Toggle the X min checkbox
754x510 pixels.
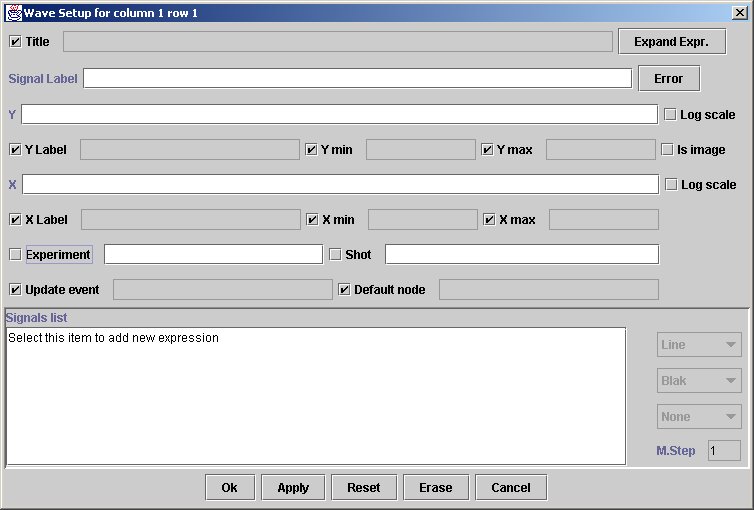click(313, 220)
